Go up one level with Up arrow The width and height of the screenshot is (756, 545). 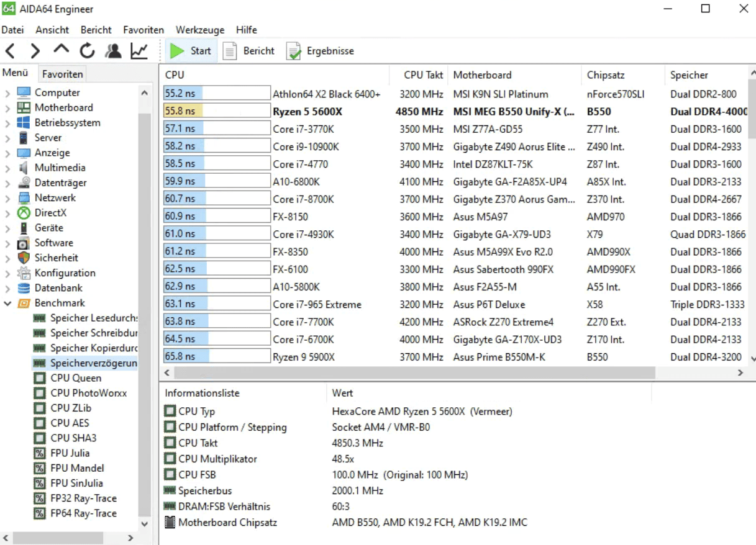[x=61, y=50]
